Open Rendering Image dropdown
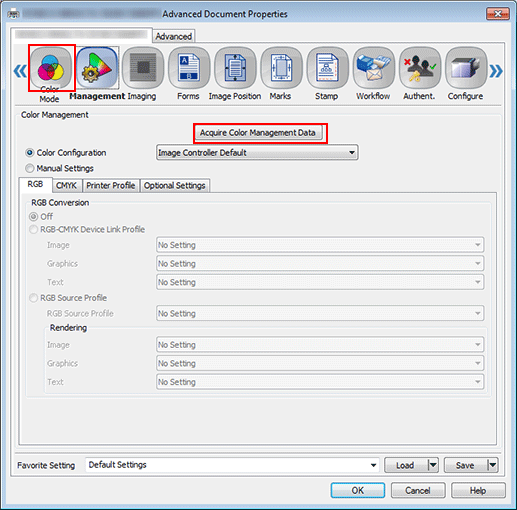The width and height of the screenshot is (517, 510). click(x=320, y=345)
